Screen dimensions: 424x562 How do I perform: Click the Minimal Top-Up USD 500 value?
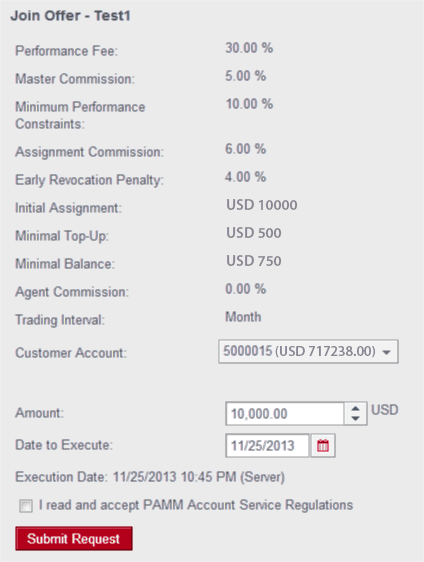[254, 233]
